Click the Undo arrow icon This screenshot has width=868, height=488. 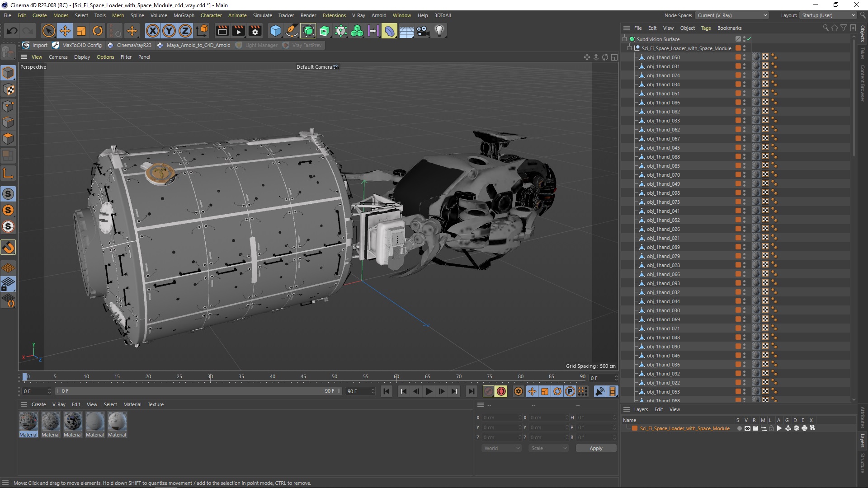pyautogui.click(x=12, y=31)
